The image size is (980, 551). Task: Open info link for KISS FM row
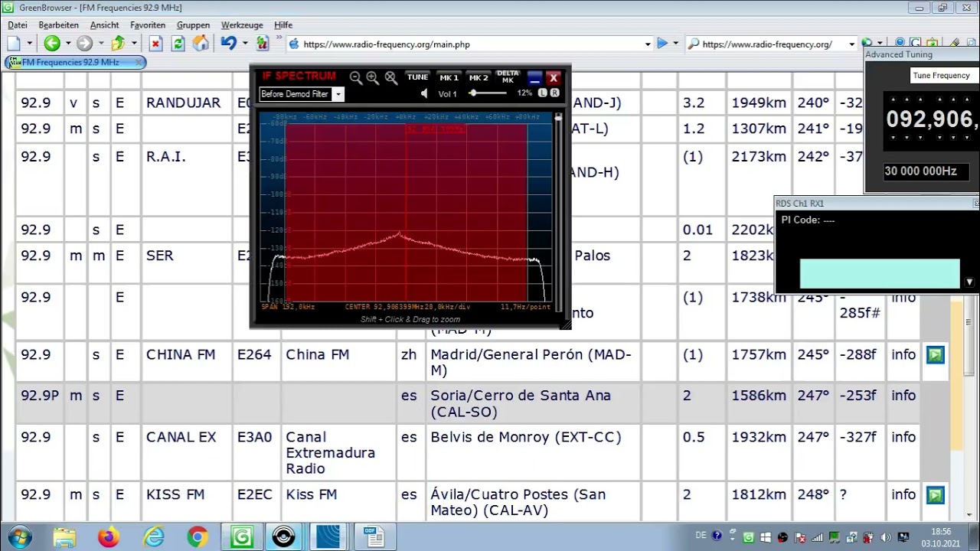[903, 494]
